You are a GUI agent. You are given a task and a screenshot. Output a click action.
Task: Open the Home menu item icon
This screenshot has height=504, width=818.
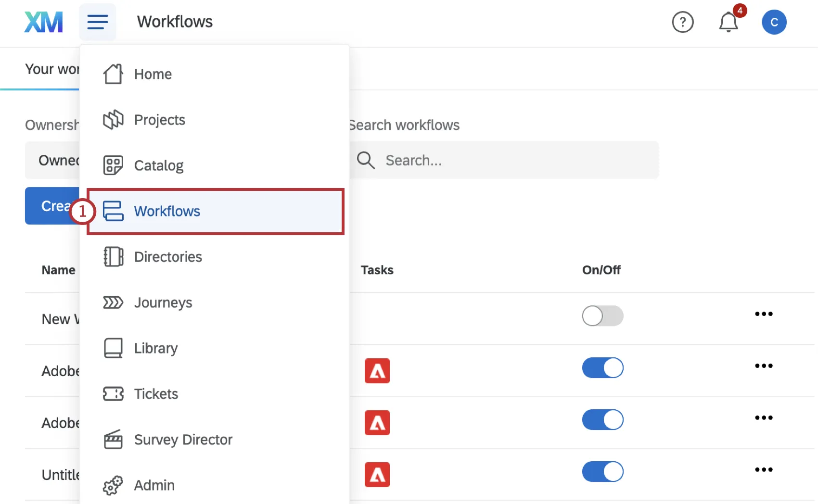[x=113, y=74]
